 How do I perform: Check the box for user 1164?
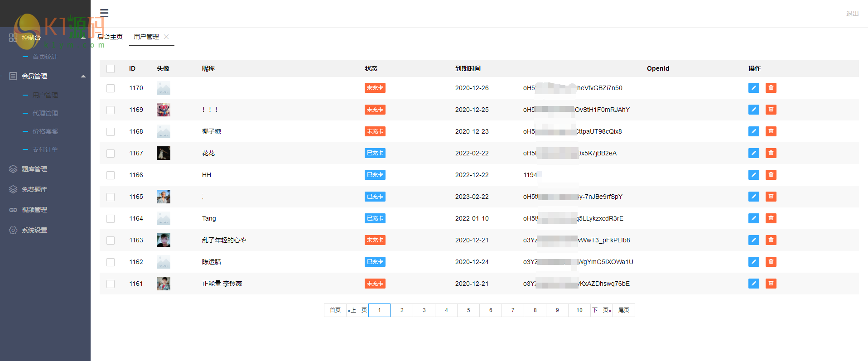(111, 219)
